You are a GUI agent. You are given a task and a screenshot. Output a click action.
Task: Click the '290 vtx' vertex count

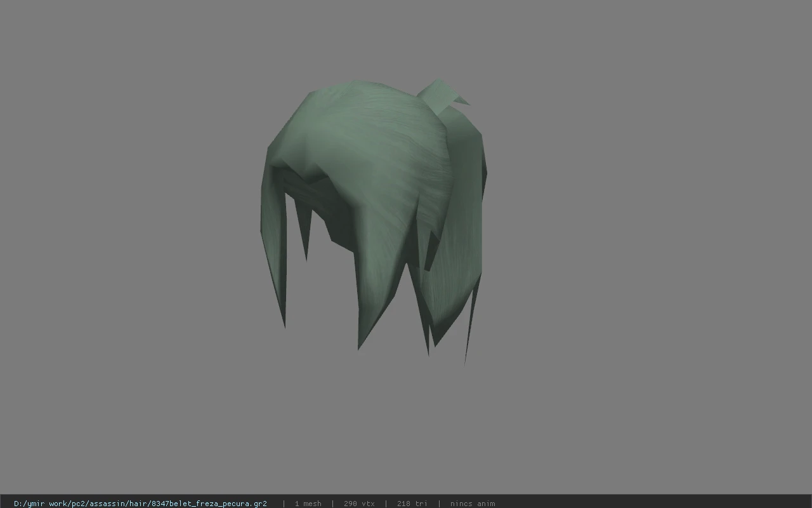pyautogui.click(x=359, y=504)
